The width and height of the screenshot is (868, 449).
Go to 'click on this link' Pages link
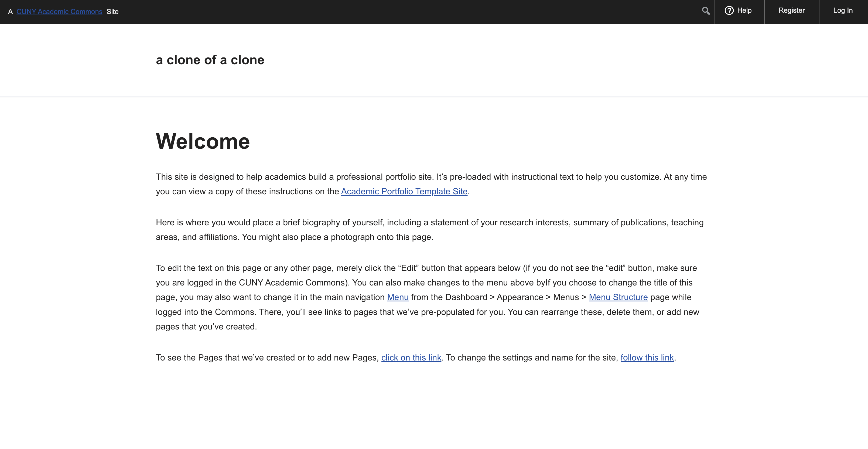coord(411,358)
